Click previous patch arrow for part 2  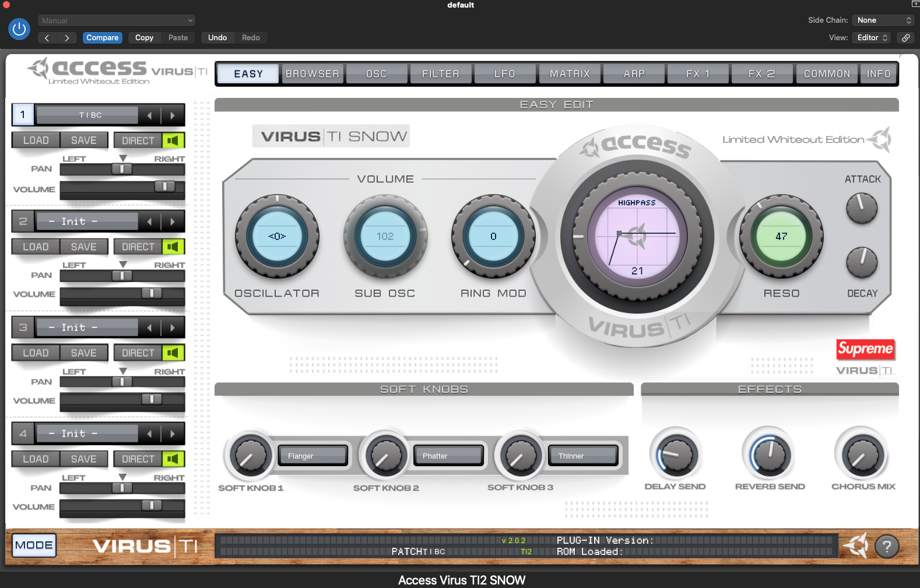[150, 221]
